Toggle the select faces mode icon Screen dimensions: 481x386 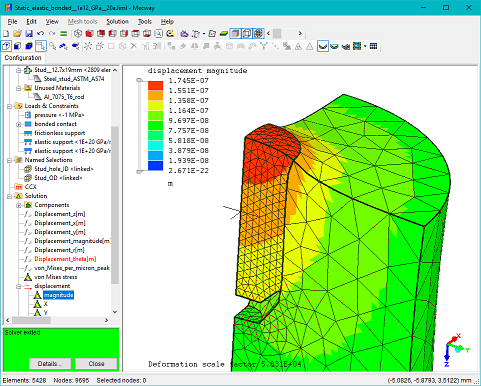[x=6, y=46]
